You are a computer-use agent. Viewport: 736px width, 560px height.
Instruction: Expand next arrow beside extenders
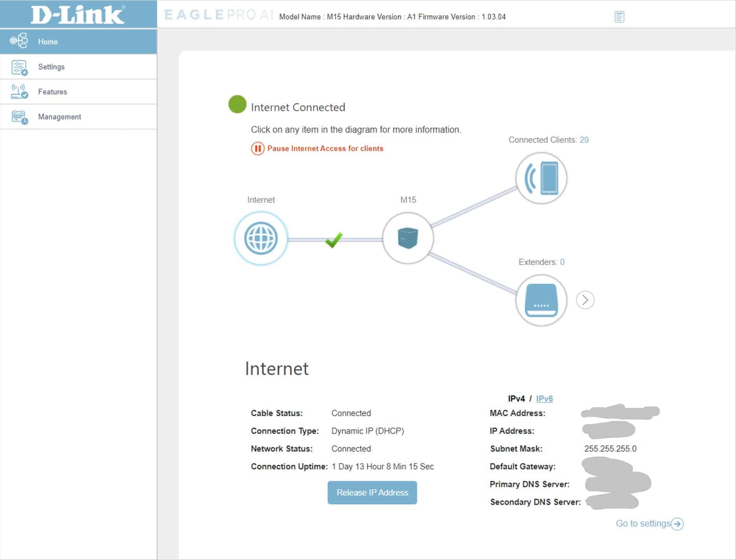click(585, 300)
